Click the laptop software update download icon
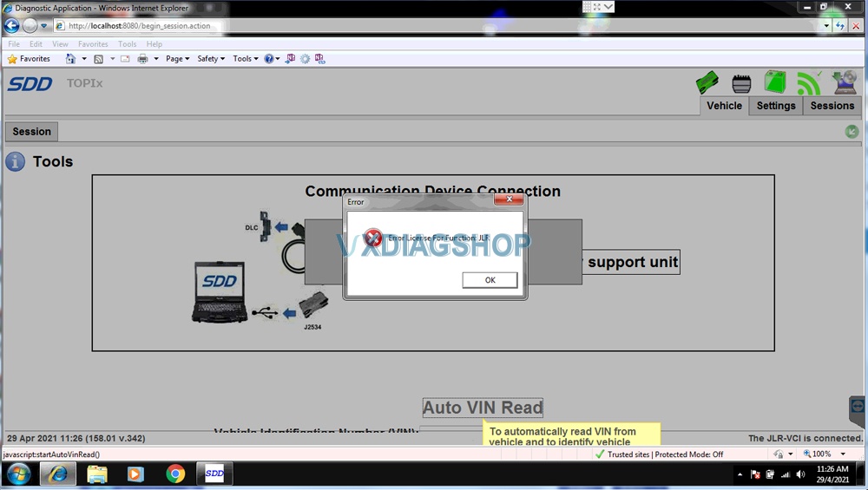868x490 pixels. (x=845, y=82)
